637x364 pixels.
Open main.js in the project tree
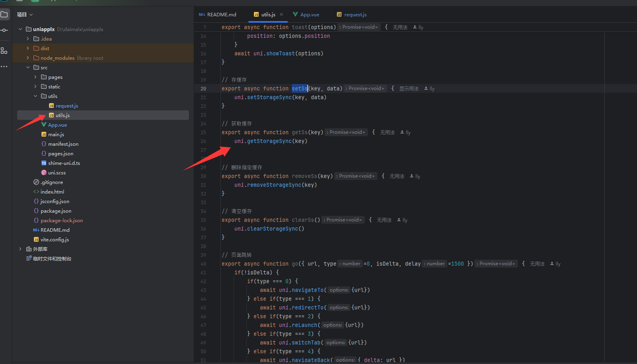click(x=56, y=134)
